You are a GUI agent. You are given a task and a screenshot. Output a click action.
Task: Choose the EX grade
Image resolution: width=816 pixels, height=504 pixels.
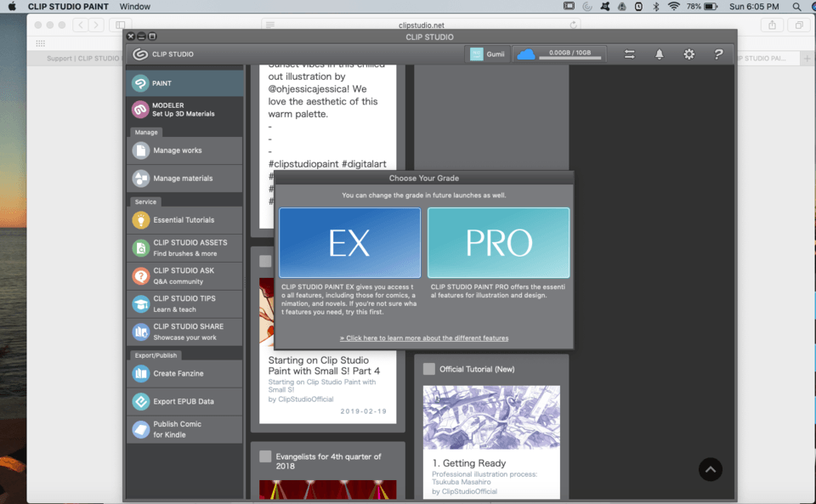[x=349, y=243]
